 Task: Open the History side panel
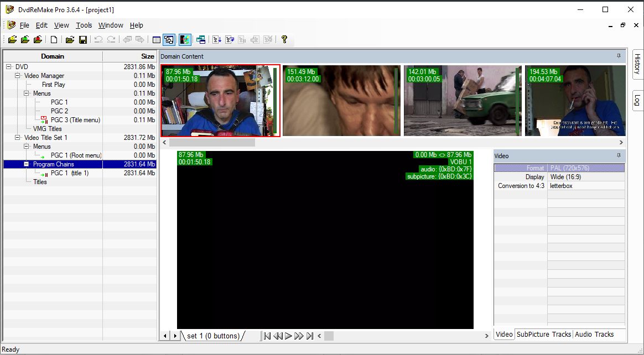coord(637,63)
